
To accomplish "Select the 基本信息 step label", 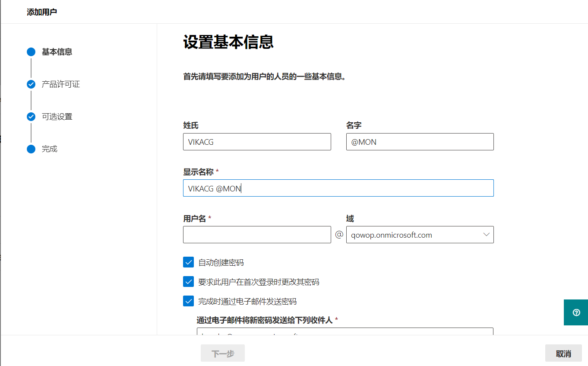I will coord(57,52).
